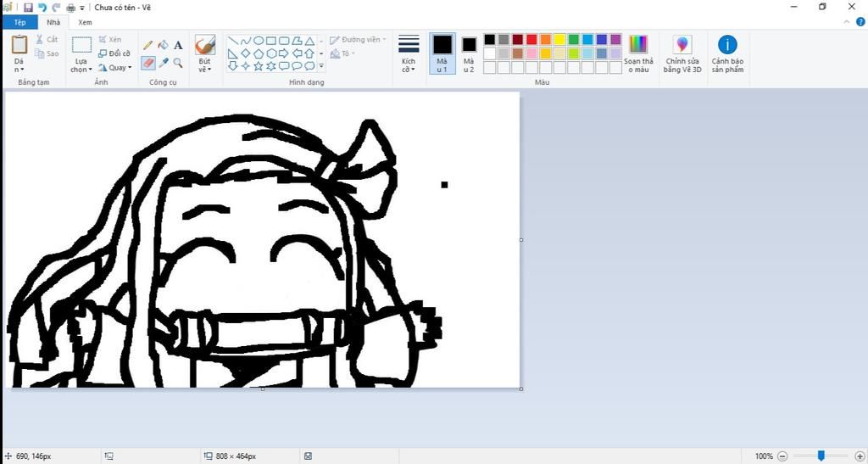This screenshot has height=464, width=868.
Task: Choose the Six-point star shape
Action: coord(271,66)
